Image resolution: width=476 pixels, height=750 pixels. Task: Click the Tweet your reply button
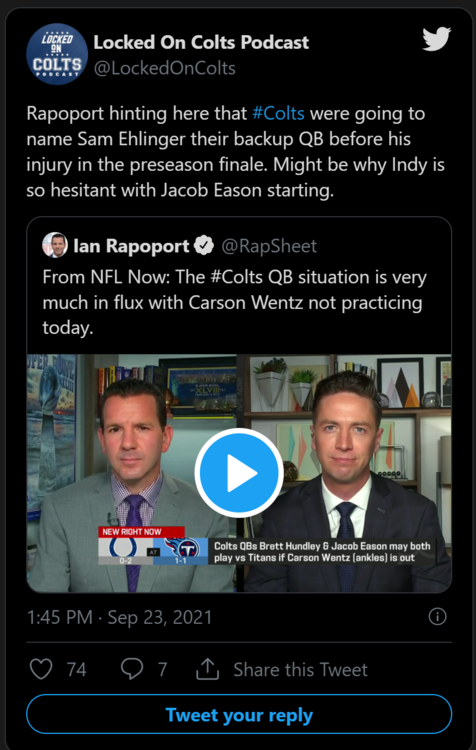[239, 714]
